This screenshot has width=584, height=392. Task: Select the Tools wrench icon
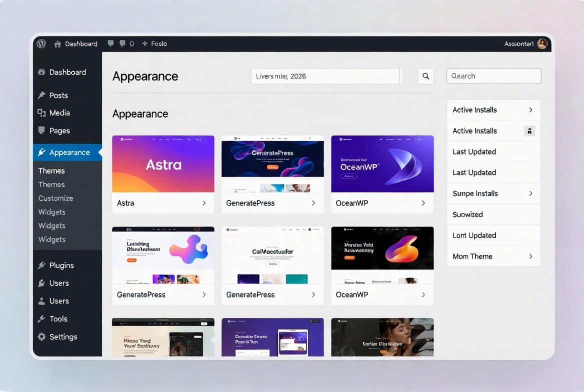(42, 318)
